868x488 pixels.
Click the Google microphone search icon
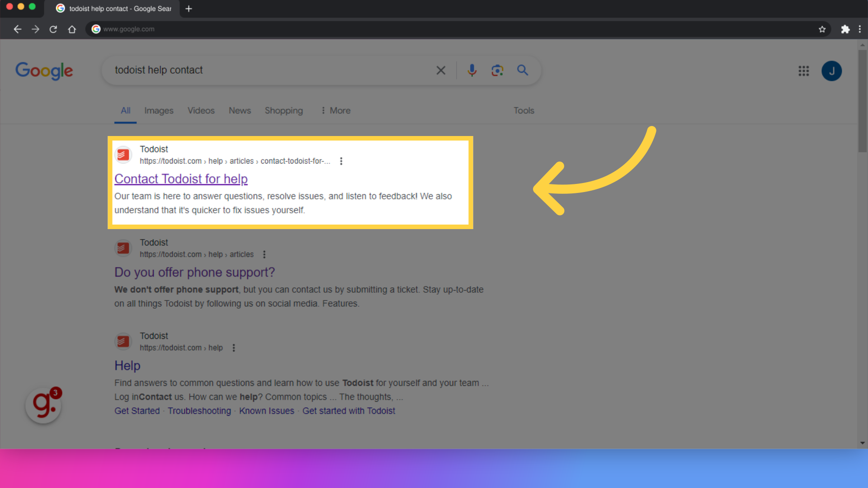(472, 70)
